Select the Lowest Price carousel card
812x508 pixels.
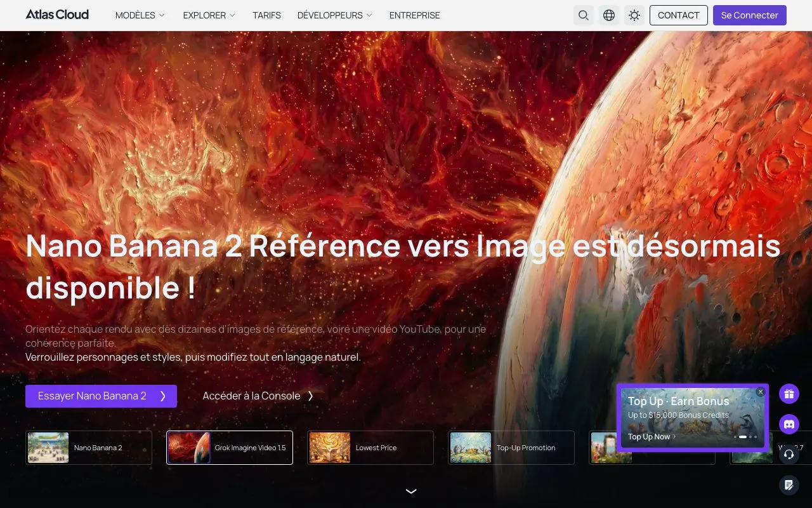[370, 448]
